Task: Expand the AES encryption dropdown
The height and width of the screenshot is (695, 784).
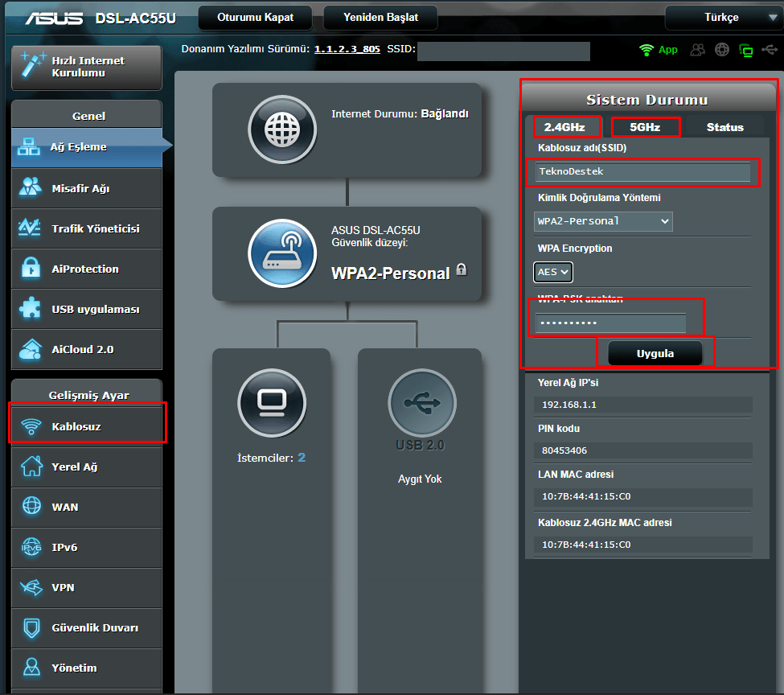Action: [x=553, y=272]
